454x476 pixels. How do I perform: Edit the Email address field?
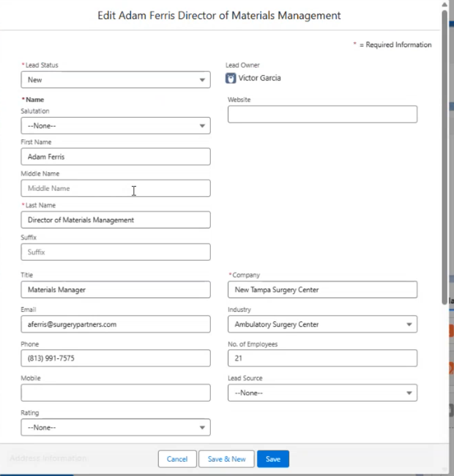115,324
